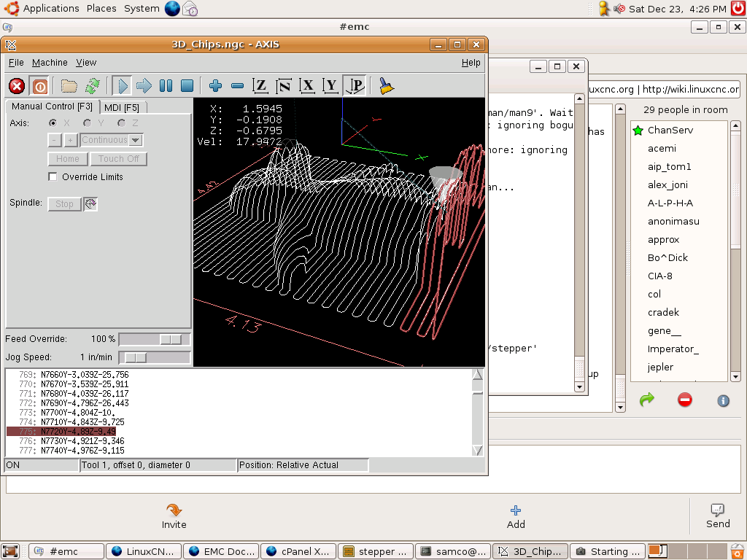Viewport: 747px width, 560px height.
Task: Reload the current file with green arrows icon
Action: tap(93, 86)
